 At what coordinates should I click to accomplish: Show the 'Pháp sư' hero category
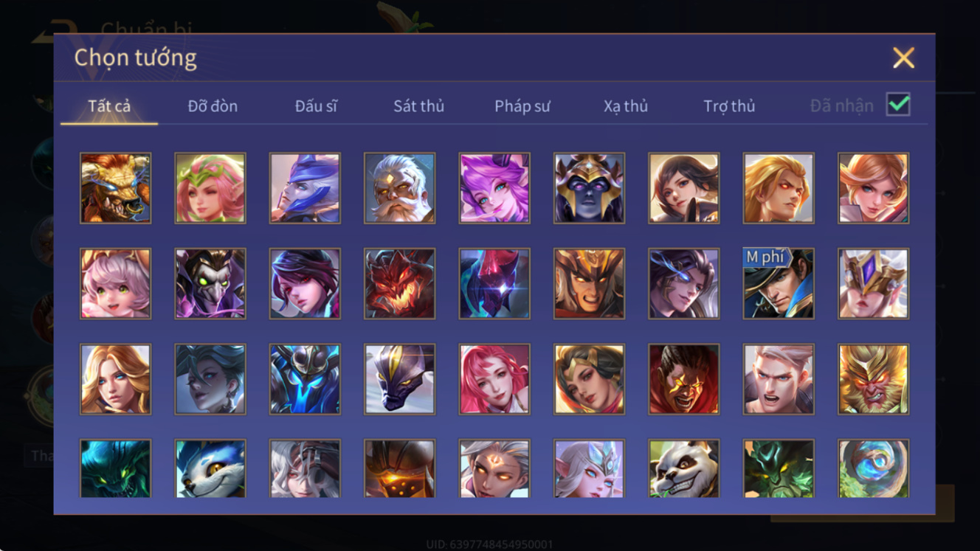522,106
